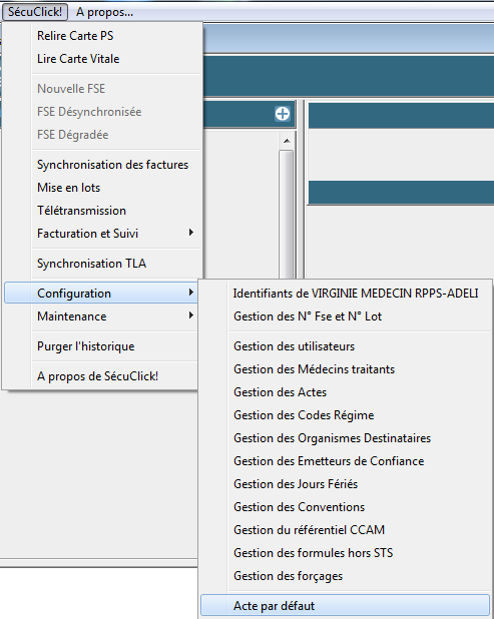The height and width of the screenshot is (619, 494).
Task: Choose Purger l'historique
Action: 100,346
